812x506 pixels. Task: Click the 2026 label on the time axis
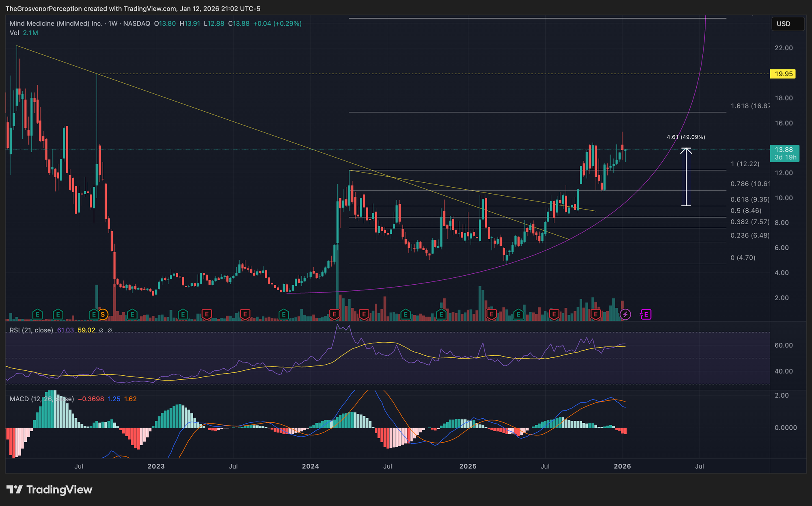[622, 466]
